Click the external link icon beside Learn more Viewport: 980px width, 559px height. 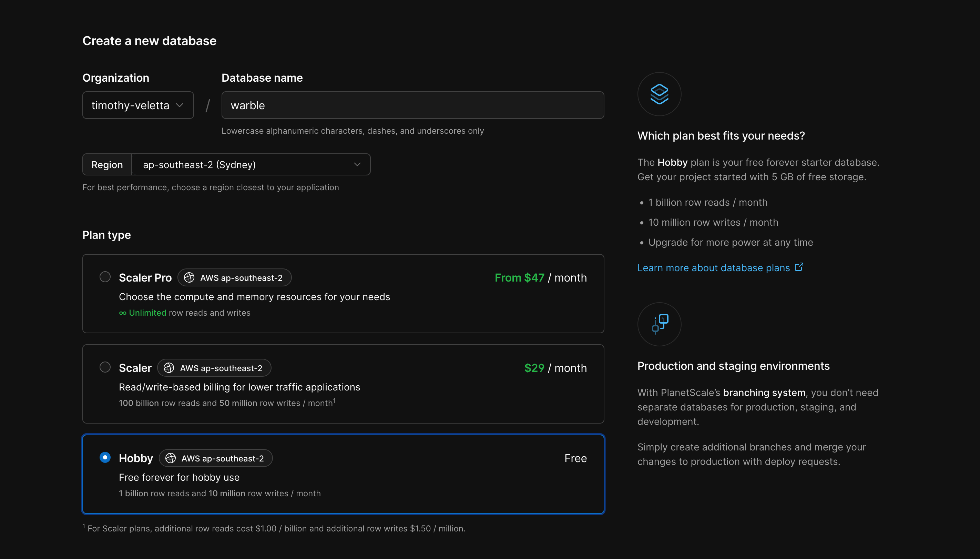(799, 267)
